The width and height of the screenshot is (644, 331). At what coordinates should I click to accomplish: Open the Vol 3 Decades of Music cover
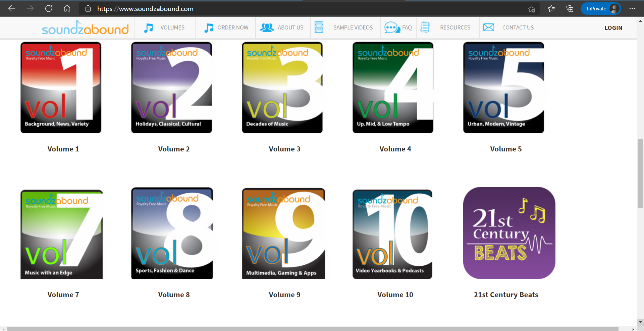pyautogui.click(x=282, y=87)
